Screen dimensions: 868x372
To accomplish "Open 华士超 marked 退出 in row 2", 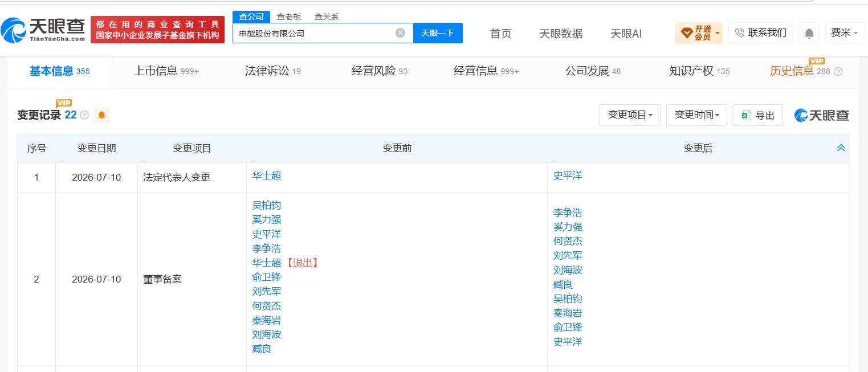I will 267,263.
